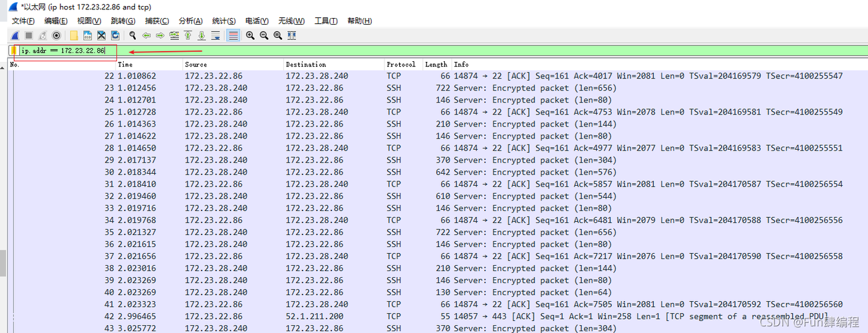Sort by the Destination column header
868x333 pixels.
pos(334,65)
